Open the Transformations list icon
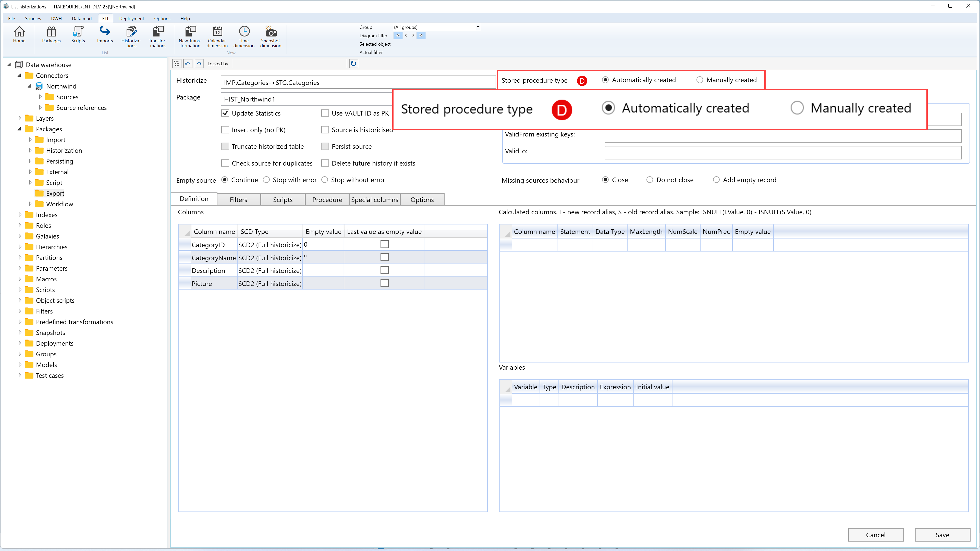The width and height of the screenshot is (980, 551). point(158,37)
